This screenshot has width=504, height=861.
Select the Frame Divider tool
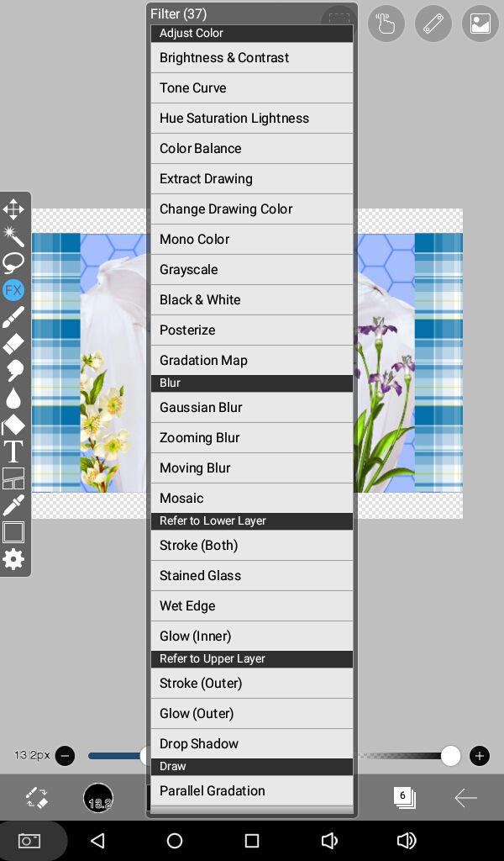(x=13, y=478)
